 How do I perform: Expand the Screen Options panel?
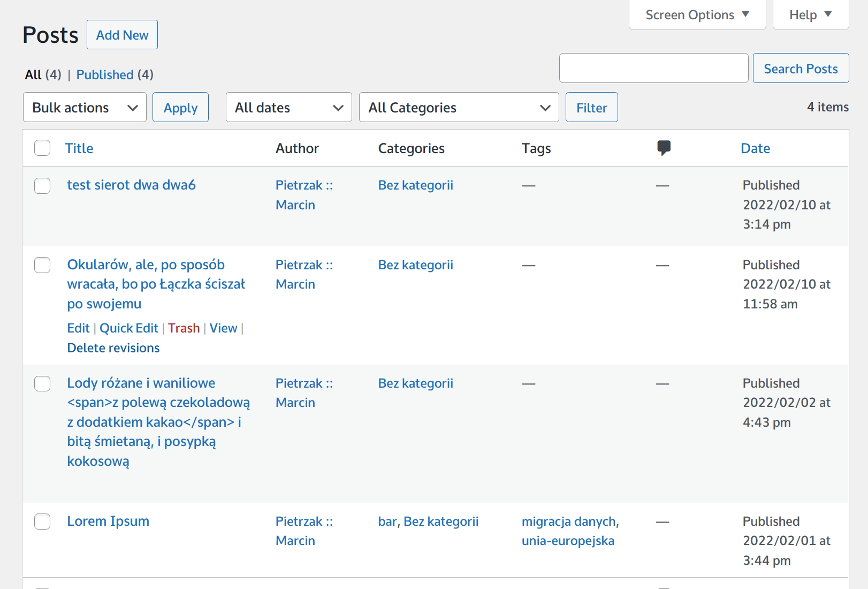pos(697,14)
